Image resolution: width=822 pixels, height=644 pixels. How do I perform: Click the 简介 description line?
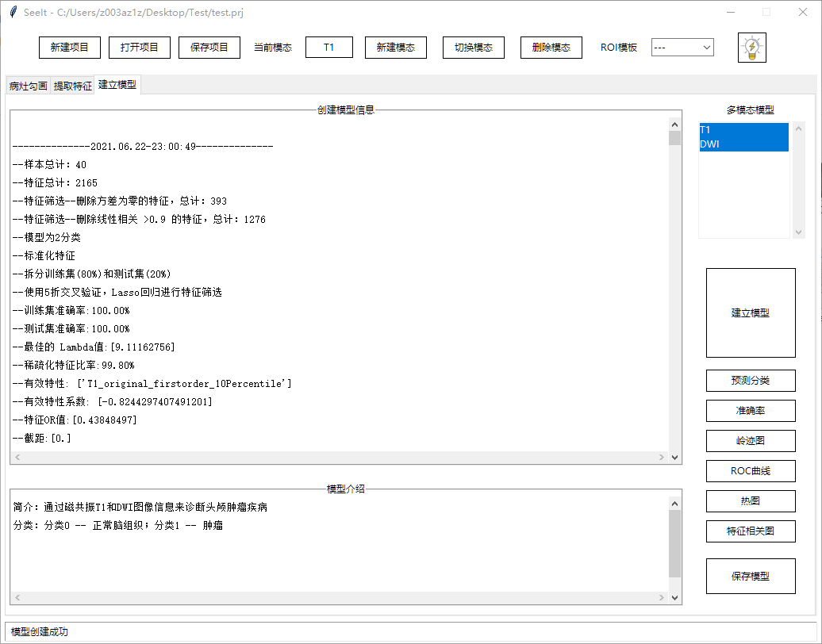click(140, 507)
